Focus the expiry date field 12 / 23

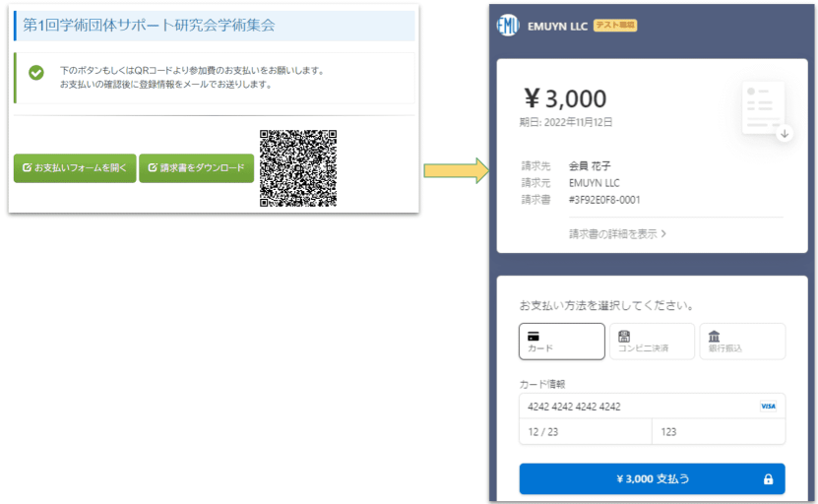[x=586, y=432]
